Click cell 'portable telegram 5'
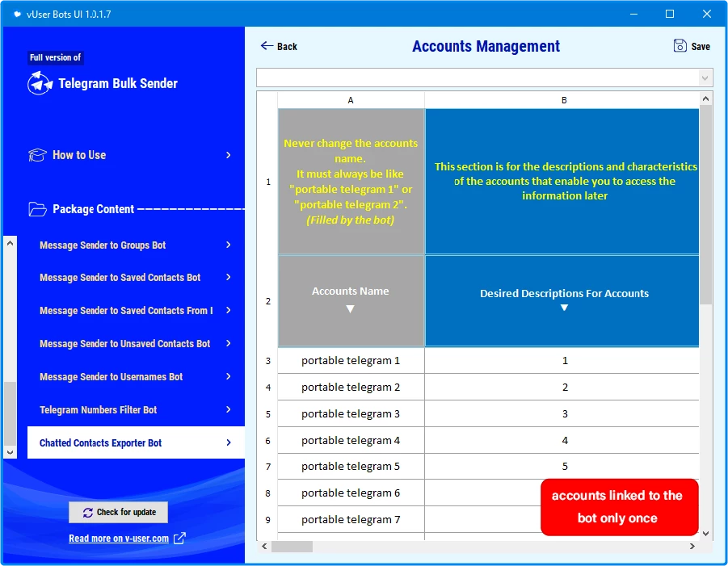This screenshot has width=728, height=566. [351, 466]
